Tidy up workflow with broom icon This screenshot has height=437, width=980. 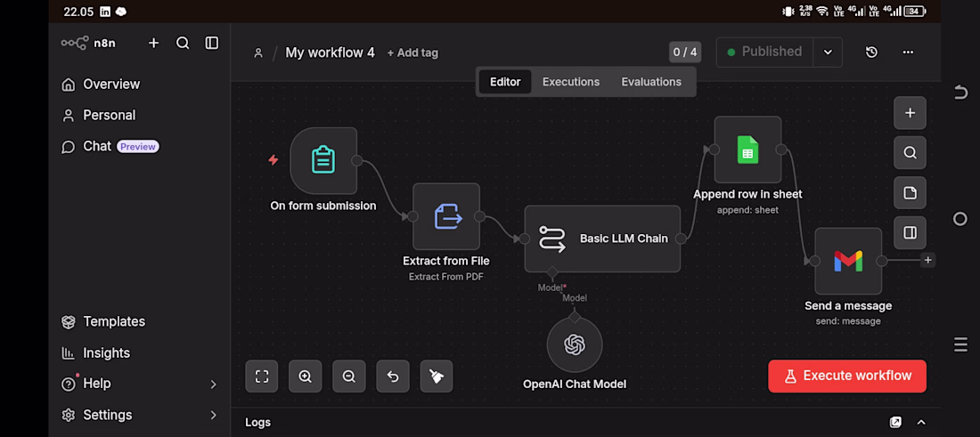[x=437, y=376]
